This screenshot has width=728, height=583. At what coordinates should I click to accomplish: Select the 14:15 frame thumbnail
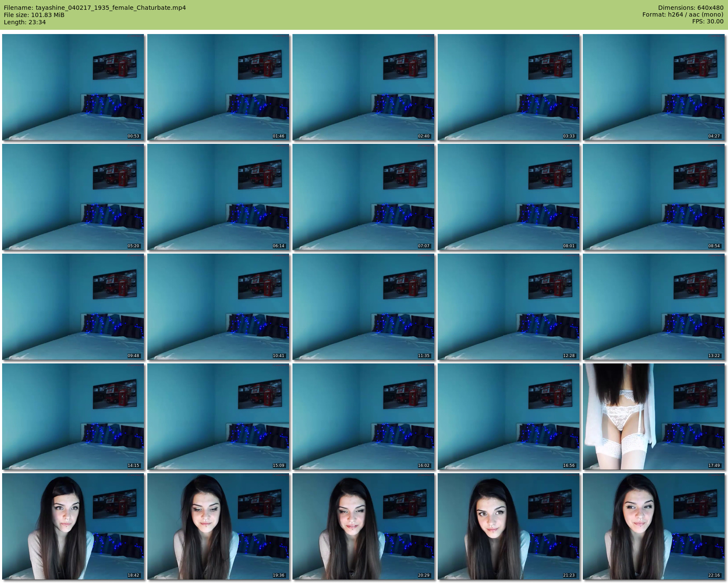point(73,416)
